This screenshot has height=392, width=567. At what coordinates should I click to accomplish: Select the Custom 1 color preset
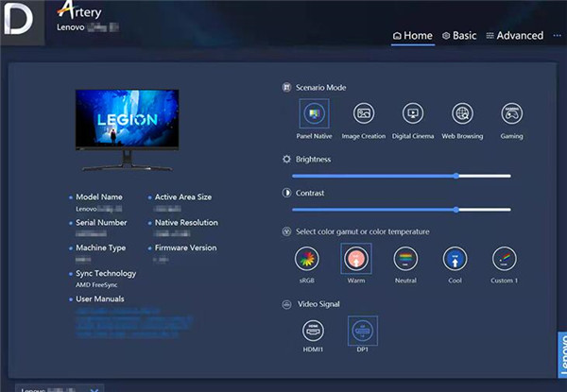tap(504, 259)
